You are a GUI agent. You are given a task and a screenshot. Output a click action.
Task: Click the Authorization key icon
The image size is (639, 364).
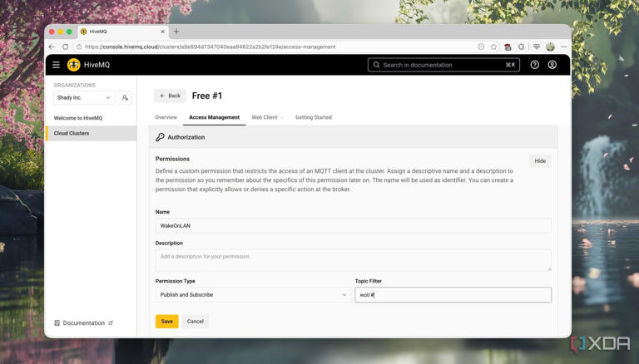[160, 137]
